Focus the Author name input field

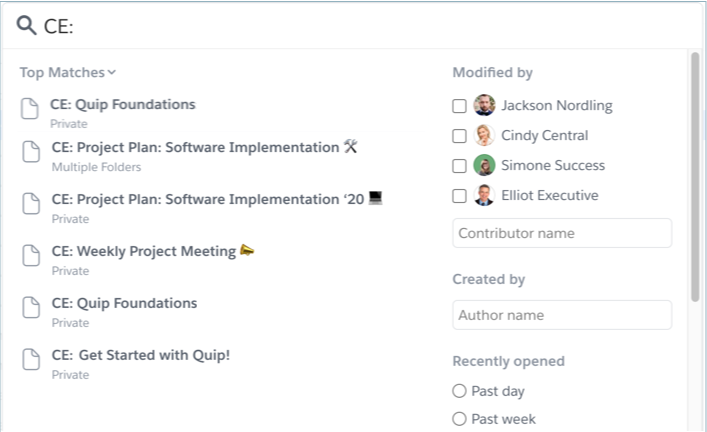(562, 315)
